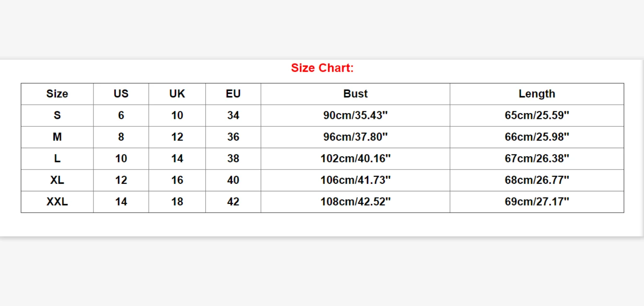Click the Size Chart red heading

tap(322, 68)
